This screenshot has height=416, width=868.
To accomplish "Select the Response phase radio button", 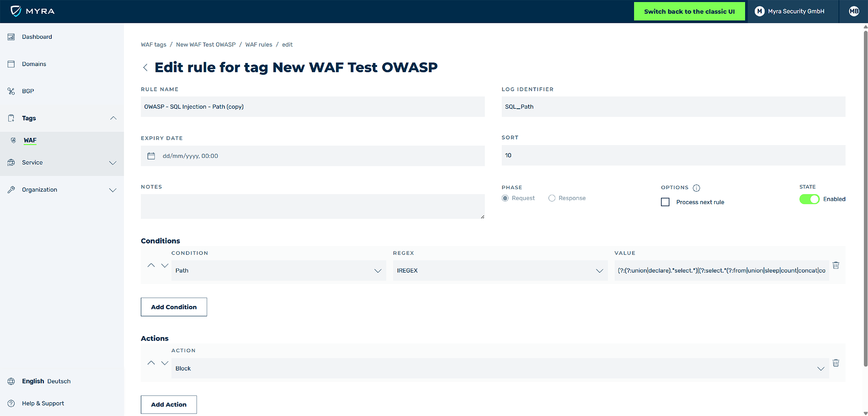I will (x=552, y=198).
